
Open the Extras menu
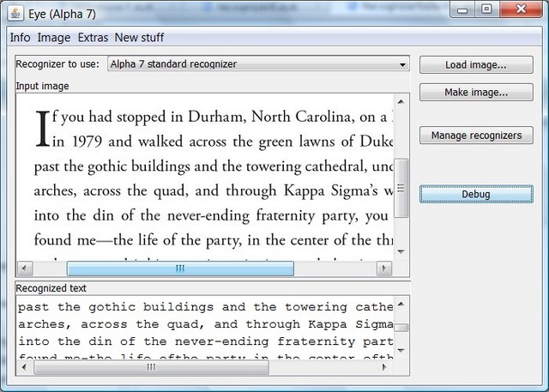click(x=93, y=38)
